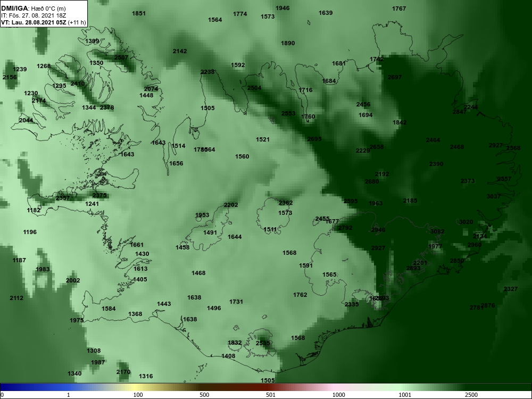Click the map value 2375
Screen dimensions: 532x399
(100, 195)
